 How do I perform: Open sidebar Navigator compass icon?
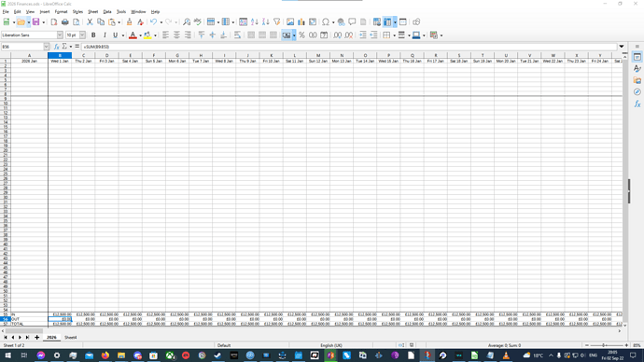[637, 92]
